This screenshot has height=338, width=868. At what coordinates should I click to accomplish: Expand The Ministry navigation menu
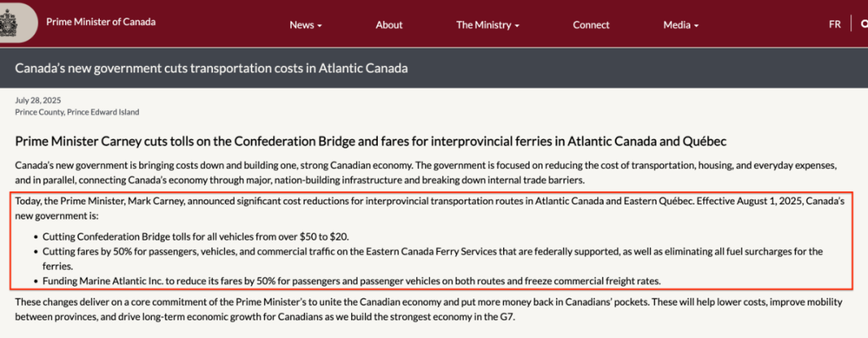488,25
